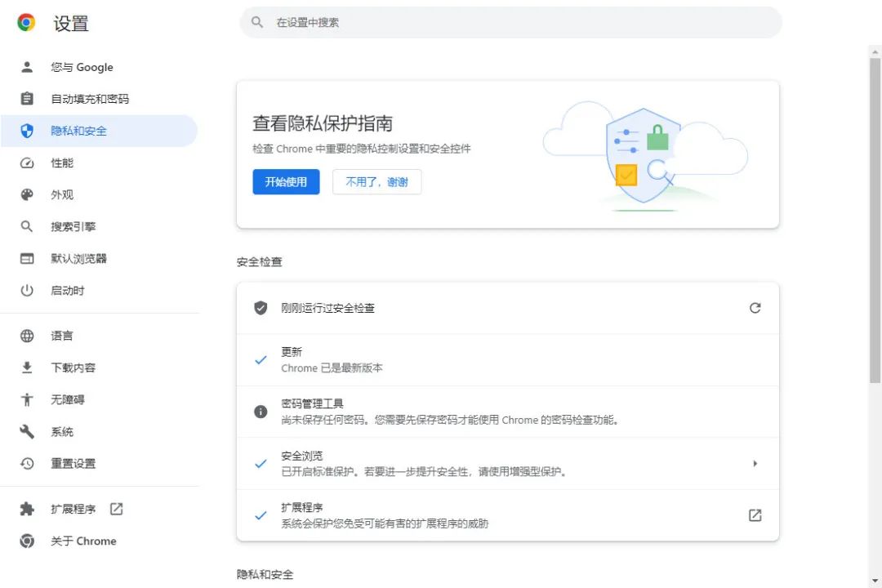The width and height of the screenshot is (882, 588).
Task: Expand 安全浏览 details with the arrow
Action: [x=755, y=463]
